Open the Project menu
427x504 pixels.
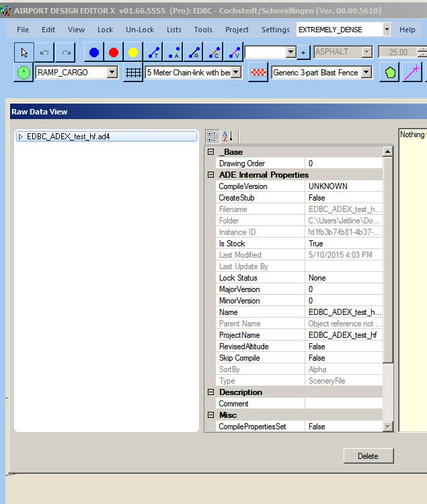[x=237, y=30]
